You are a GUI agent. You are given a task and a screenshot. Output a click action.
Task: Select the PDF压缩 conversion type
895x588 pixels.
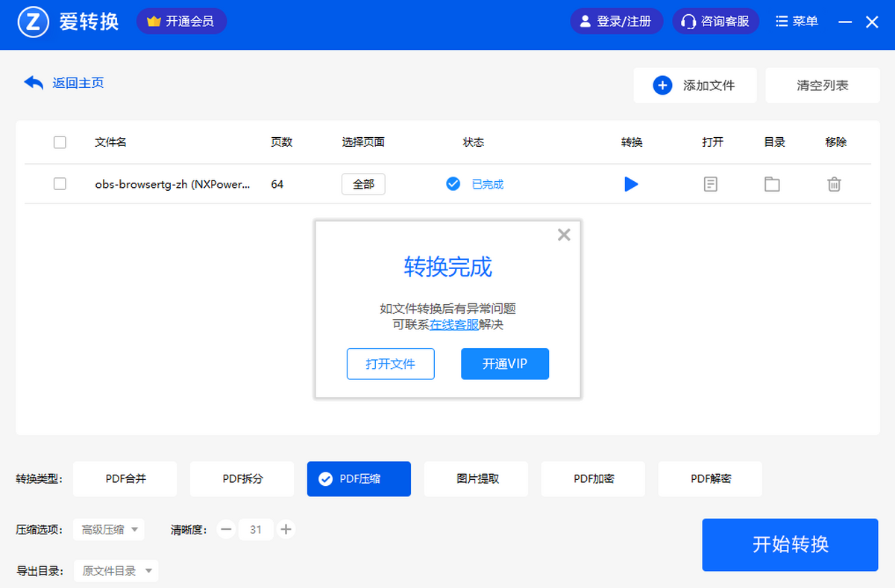[x=359, y=479]
